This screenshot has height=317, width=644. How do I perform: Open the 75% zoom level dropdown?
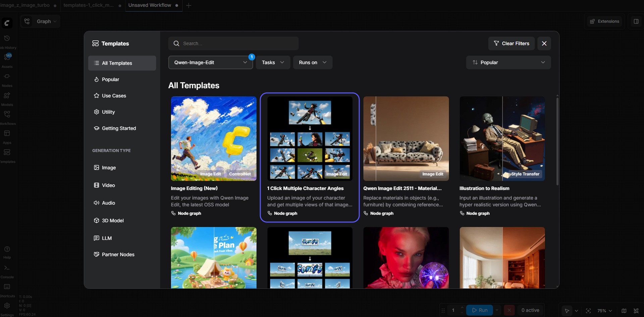[x=604, y=311]
